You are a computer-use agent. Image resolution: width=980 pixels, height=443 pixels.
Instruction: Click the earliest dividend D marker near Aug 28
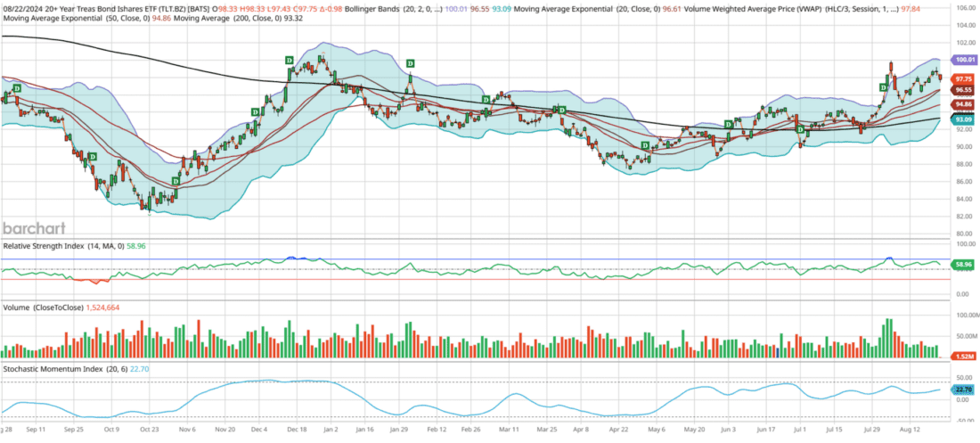(17, 88)
